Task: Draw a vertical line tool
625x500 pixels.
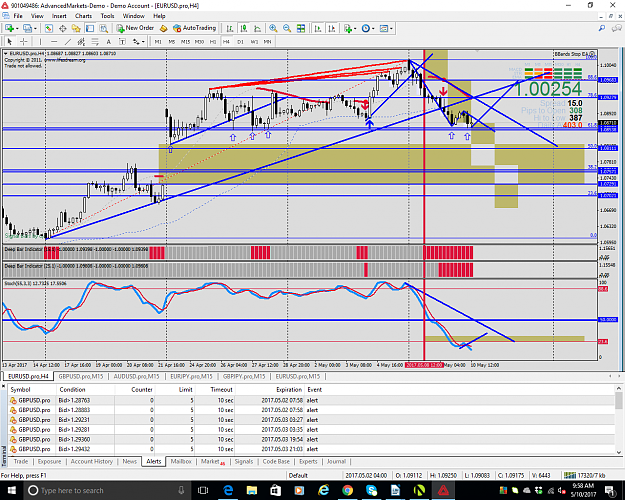Action: (40, 41)
